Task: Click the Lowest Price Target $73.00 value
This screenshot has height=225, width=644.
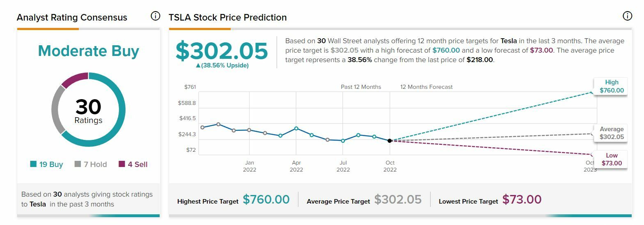Action: (522, 199)
